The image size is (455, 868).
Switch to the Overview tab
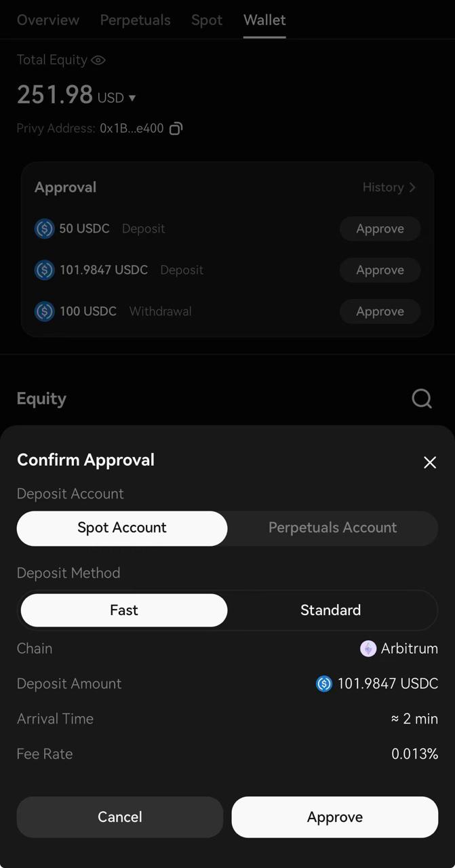coord(48,20)
